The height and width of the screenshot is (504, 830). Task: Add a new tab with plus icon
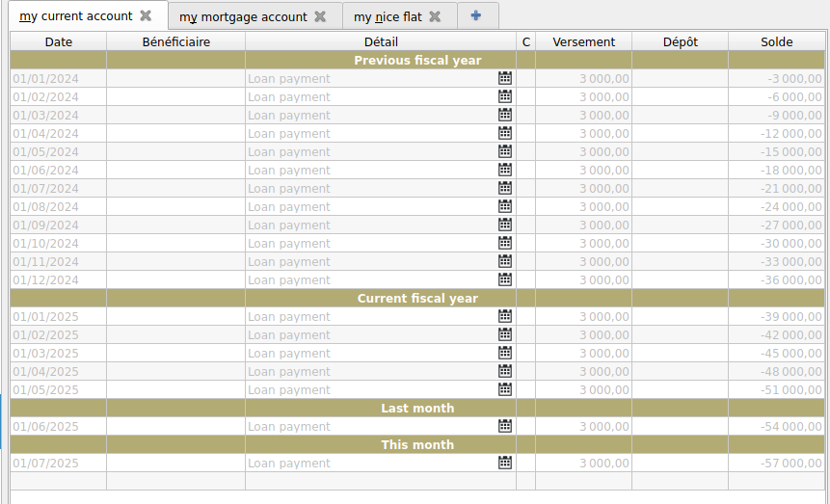(476, 16)
